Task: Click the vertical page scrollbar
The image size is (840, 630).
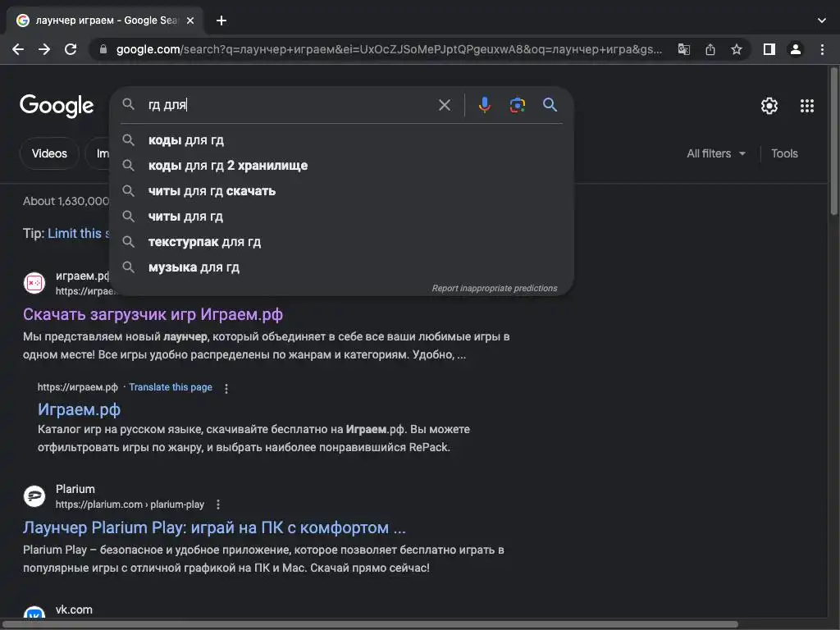Action: (x=834, y=142)
